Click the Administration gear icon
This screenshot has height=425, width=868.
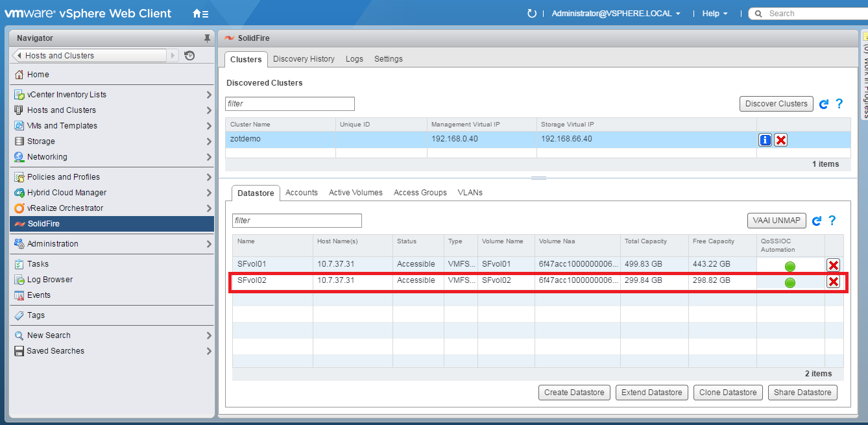tap(19, 244)
